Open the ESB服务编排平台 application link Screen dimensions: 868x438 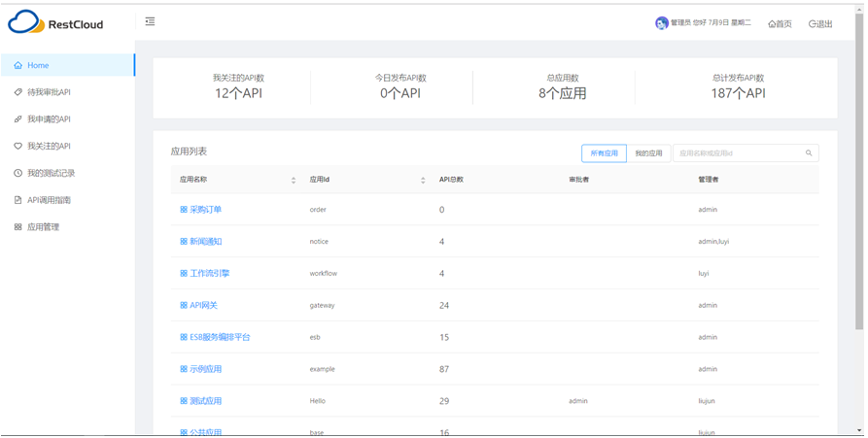(x=220, y=337)
